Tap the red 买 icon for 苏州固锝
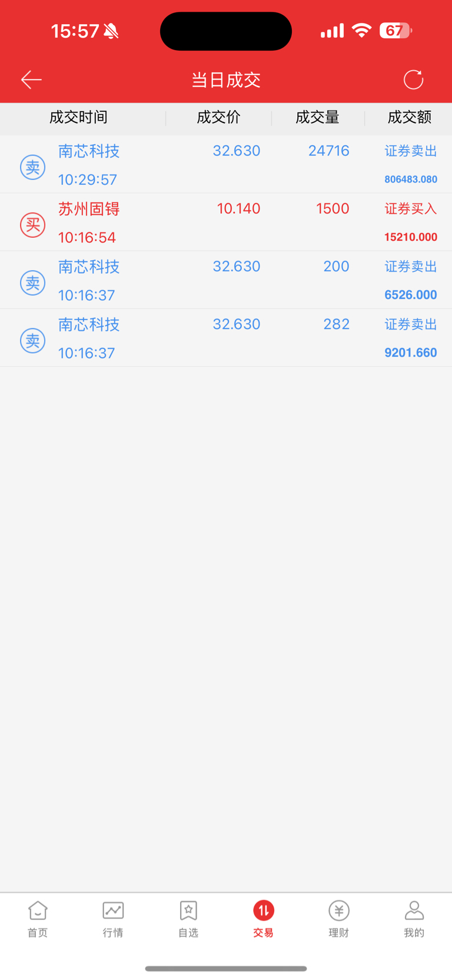Viewport: 452px width, 980px height. tap(33, 225)
